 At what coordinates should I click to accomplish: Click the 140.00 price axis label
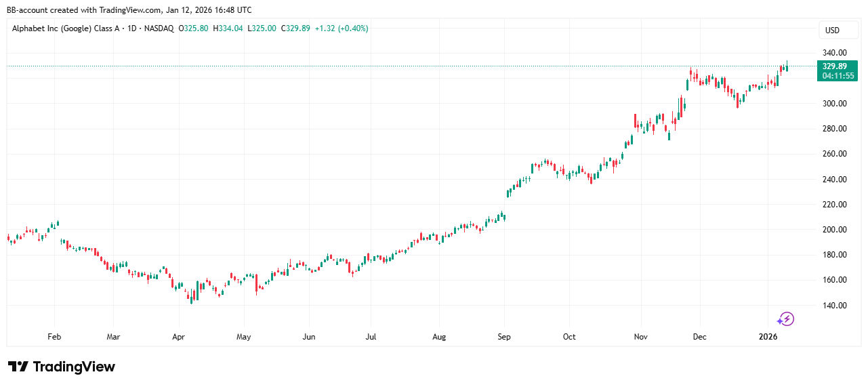(x=833, y=305)
